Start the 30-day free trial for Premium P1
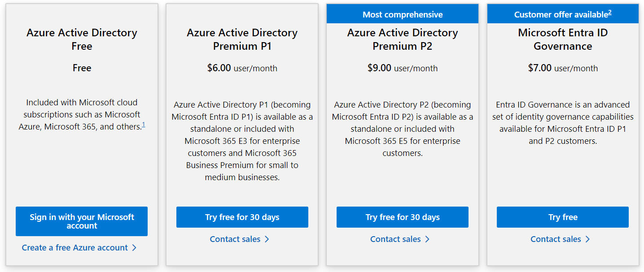 pos(242,217)
